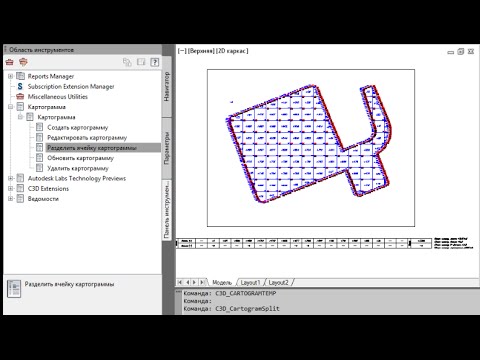Screen dimensions: 480x360
Task: Close the drawing viewport window
Action: click(471, 52)
